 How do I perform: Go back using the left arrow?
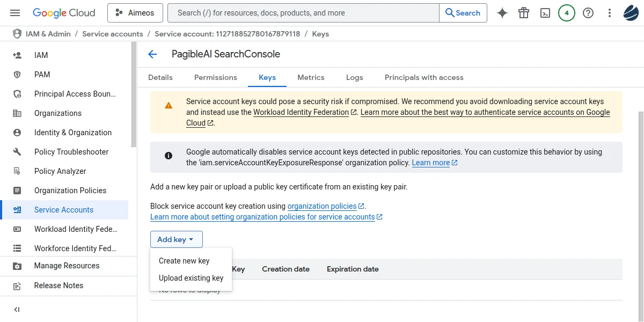click(152, 54)
